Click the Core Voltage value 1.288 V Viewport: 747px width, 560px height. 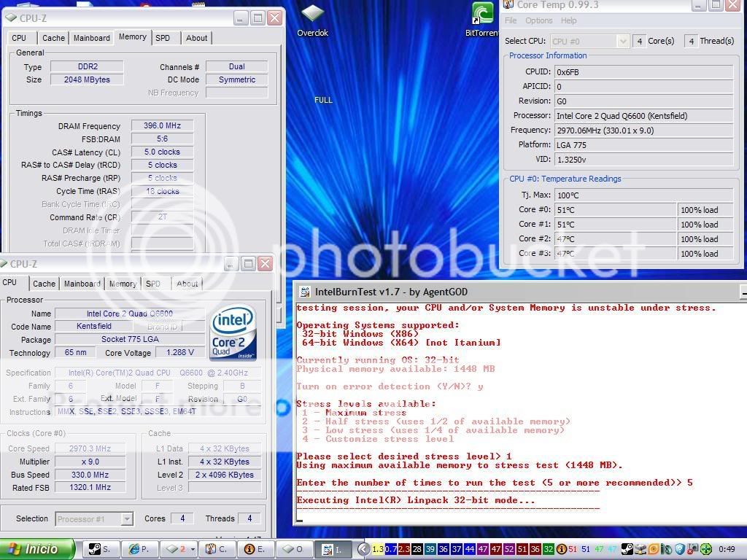pyautogui.click(x=180, y=352)
